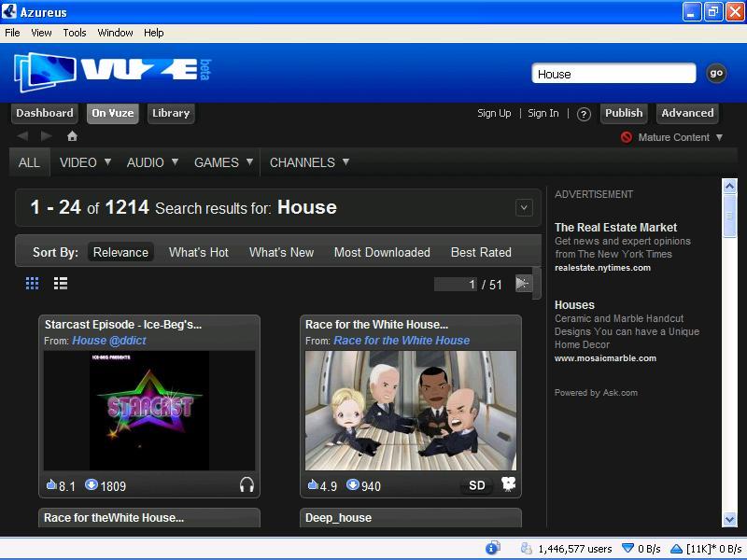This screenshot has width=747, height=560.
Task: Switch to grid view of search results
Action: [32, 284]
